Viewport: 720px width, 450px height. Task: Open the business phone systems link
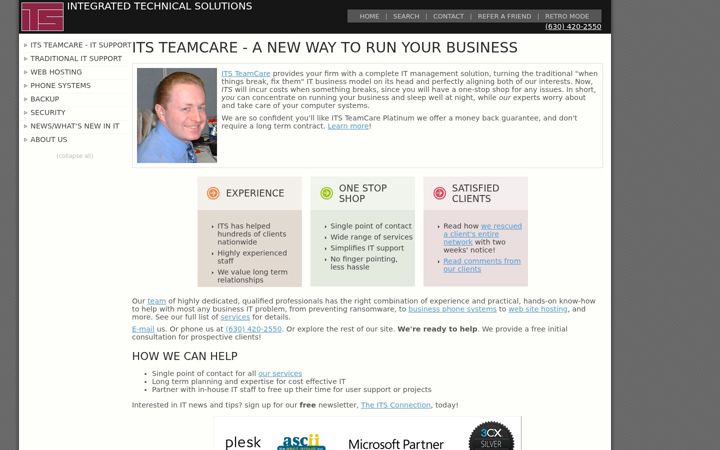coord(452,309)
